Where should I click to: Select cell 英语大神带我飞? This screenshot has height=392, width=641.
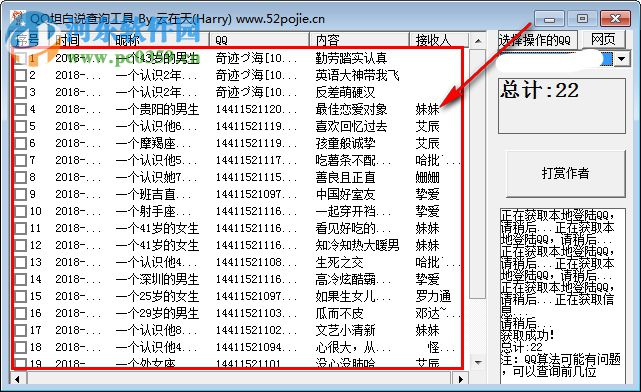tap(357, 75)
